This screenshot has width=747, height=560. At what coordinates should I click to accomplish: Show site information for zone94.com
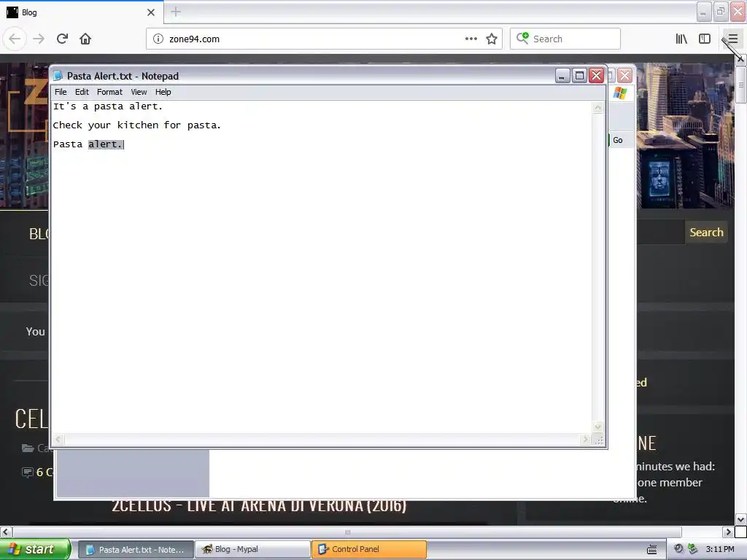[x=158, y=39]
